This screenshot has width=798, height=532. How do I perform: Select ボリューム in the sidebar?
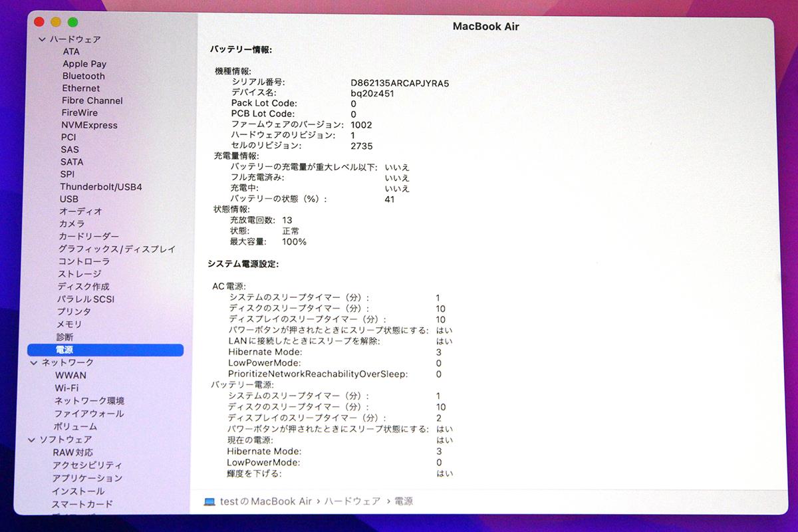tap(76, 427)
